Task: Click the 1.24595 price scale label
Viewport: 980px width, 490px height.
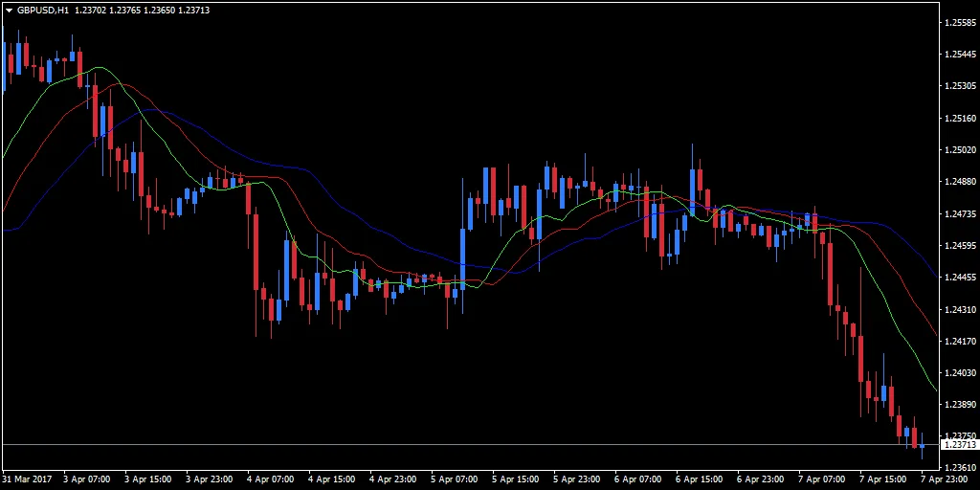Action: click(x=960, y=246)
